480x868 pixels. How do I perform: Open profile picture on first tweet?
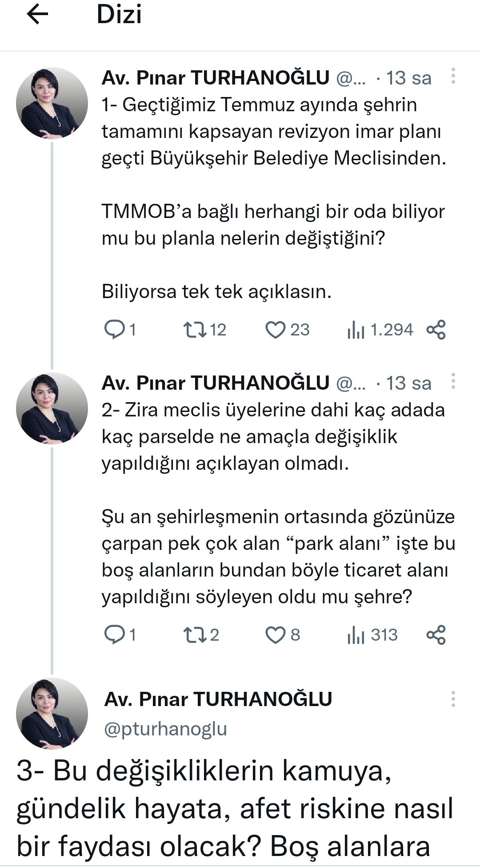pos(52,103)
